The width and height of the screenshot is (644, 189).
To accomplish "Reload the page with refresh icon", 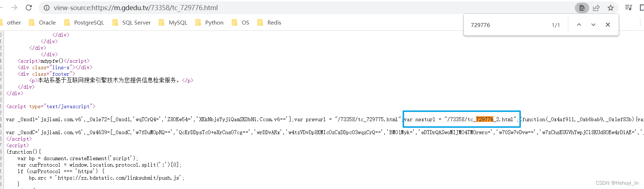I will click(29, 8).
